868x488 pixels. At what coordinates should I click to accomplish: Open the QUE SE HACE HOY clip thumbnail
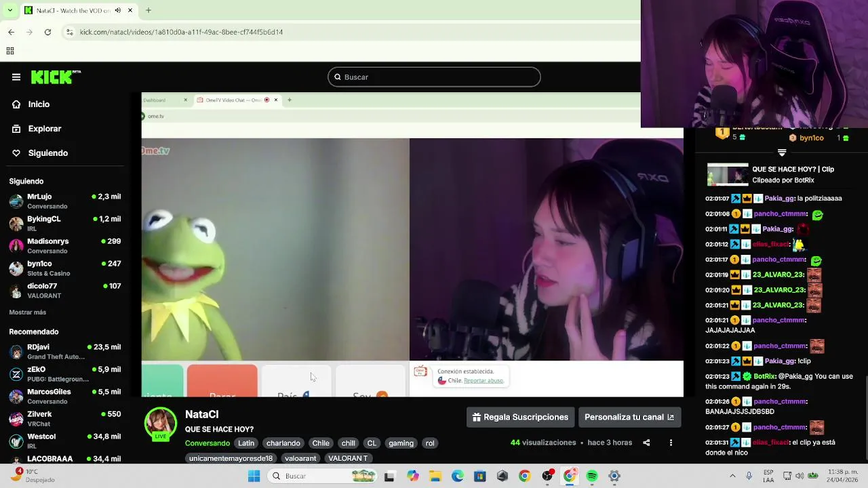(x=728, y=175)
